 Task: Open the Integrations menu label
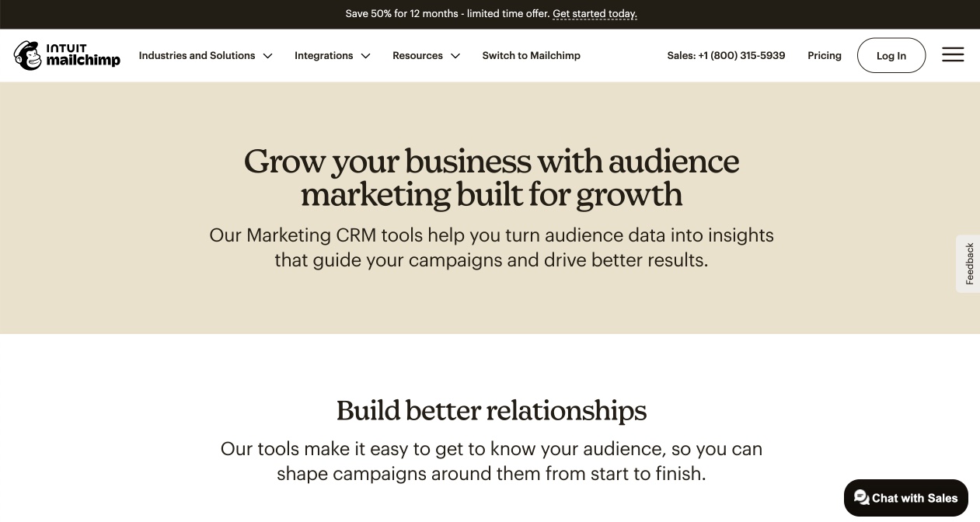323,55
